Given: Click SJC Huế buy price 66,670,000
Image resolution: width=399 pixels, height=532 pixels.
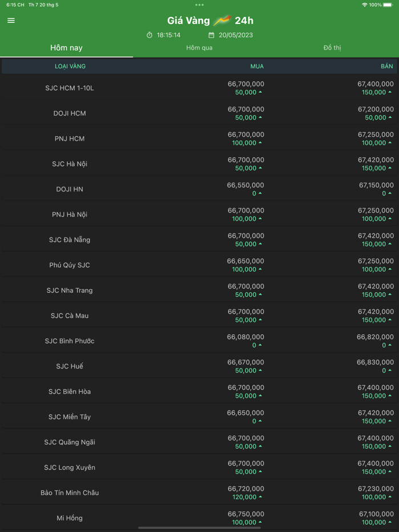Looking at the screenshot, I should coord(246,362).
